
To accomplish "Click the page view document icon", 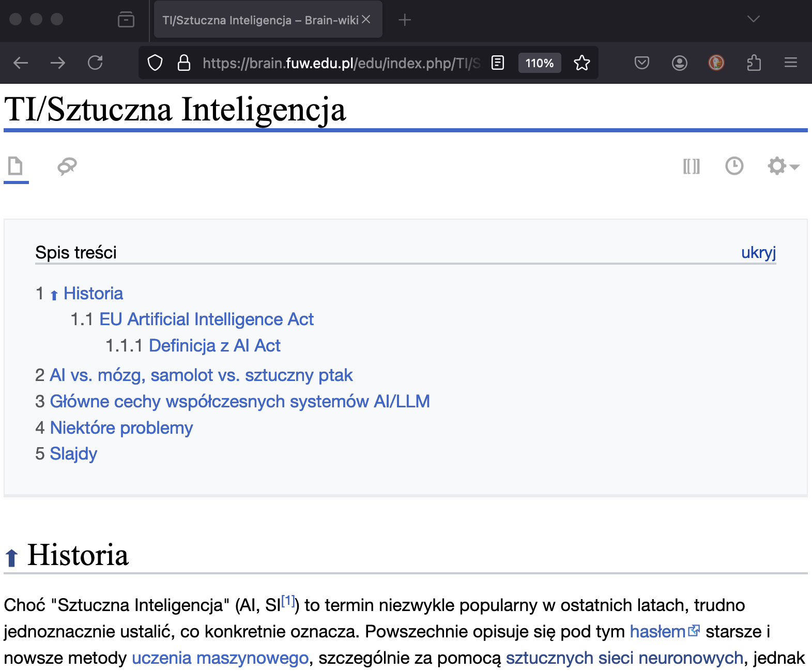I will tap(16, 166).
